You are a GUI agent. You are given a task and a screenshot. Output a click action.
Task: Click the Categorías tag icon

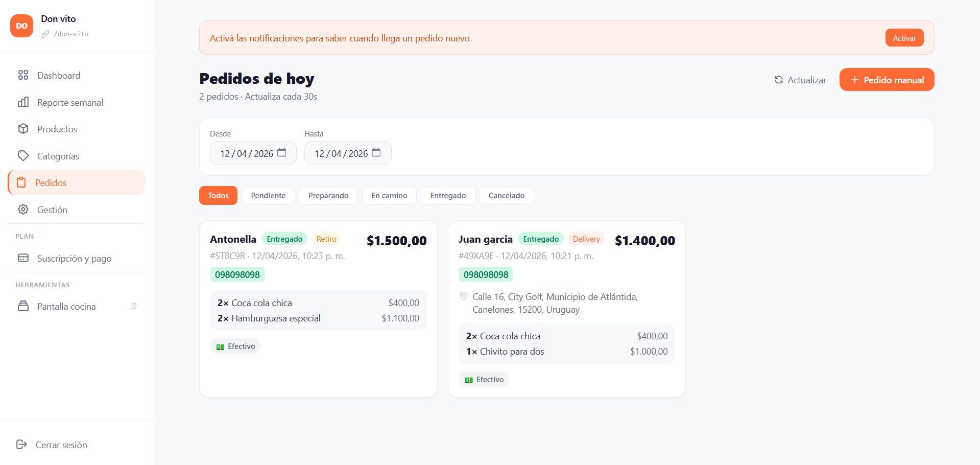pyautogui.click(x=23, y=156)
